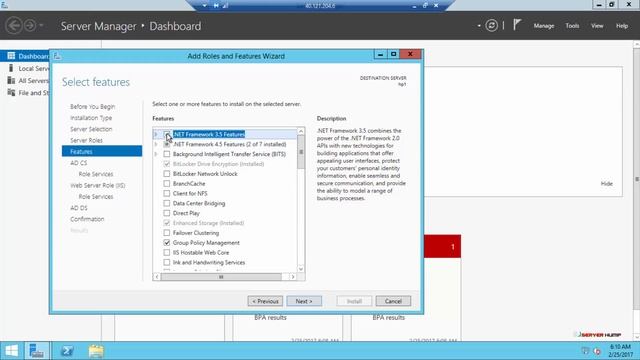The image size is (640, 360).
Task: Click the features list scroll down arrow
Action: [x=301, y=269]
